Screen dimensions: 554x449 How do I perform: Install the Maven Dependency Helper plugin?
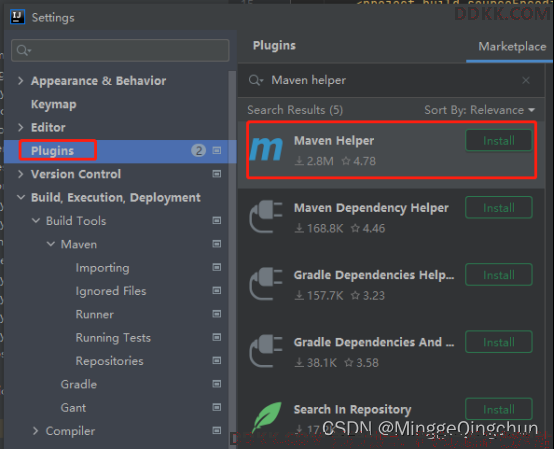499,208
